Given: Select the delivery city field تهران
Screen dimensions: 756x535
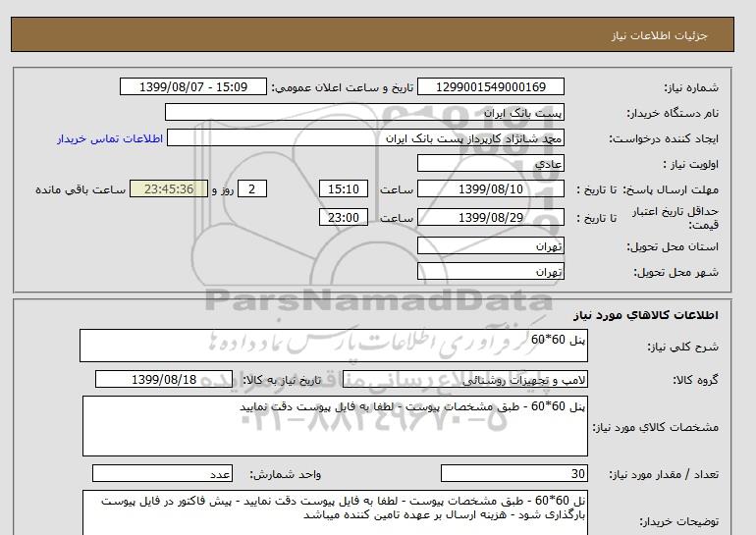Looking at the screenshot, I should (x=490, y=271).
